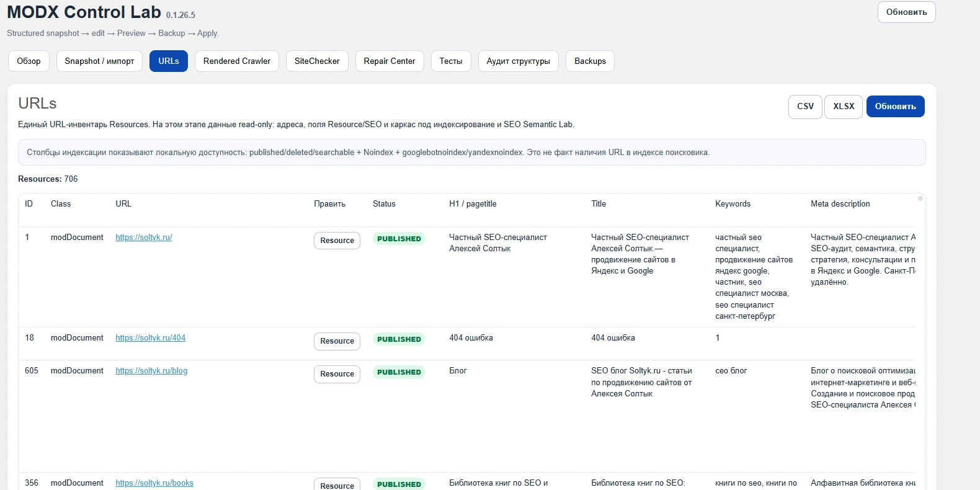Screen dimensions: 980x490
Task: Export the URL list as CSV
Action: pyautogui.click(x=805, y=106)
